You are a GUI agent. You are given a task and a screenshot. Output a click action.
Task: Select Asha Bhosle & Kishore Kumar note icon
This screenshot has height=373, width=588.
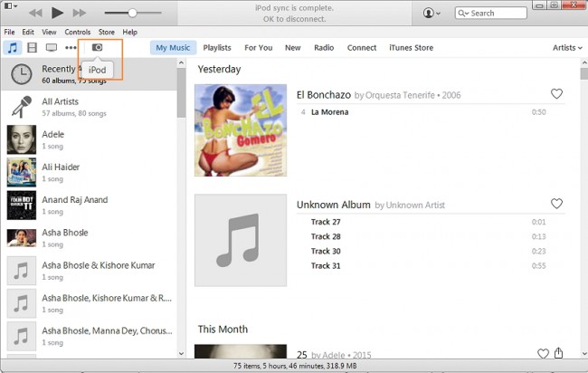[x=22, y=271]
